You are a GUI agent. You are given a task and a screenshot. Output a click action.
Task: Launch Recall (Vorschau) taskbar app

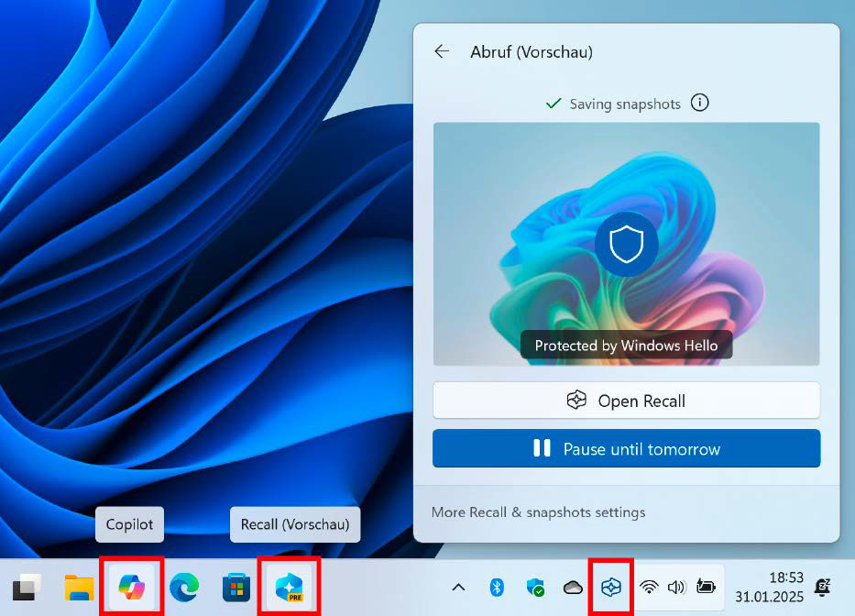tap(290, 587)
